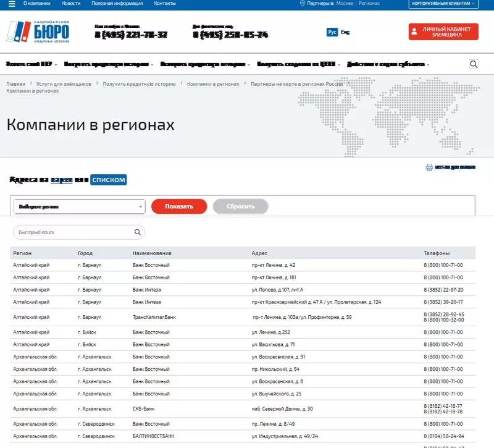Screen dimensions: 494x448
Task: Click the printer icon for print version
Action: [x=429, y=167]
